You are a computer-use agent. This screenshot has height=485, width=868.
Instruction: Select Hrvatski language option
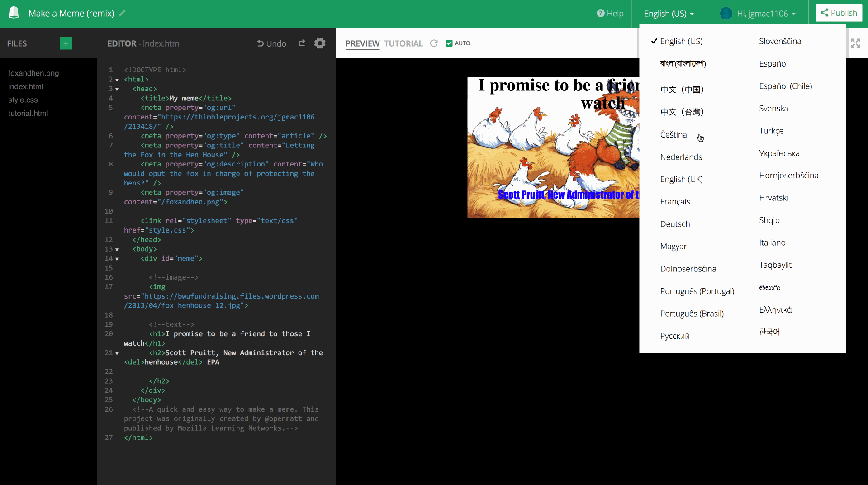tap(773, 198)
